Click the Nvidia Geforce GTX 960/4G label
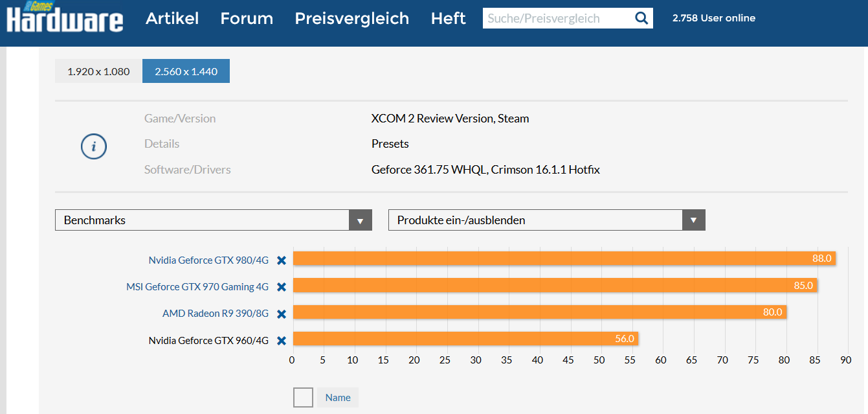 tap(208, 341)
